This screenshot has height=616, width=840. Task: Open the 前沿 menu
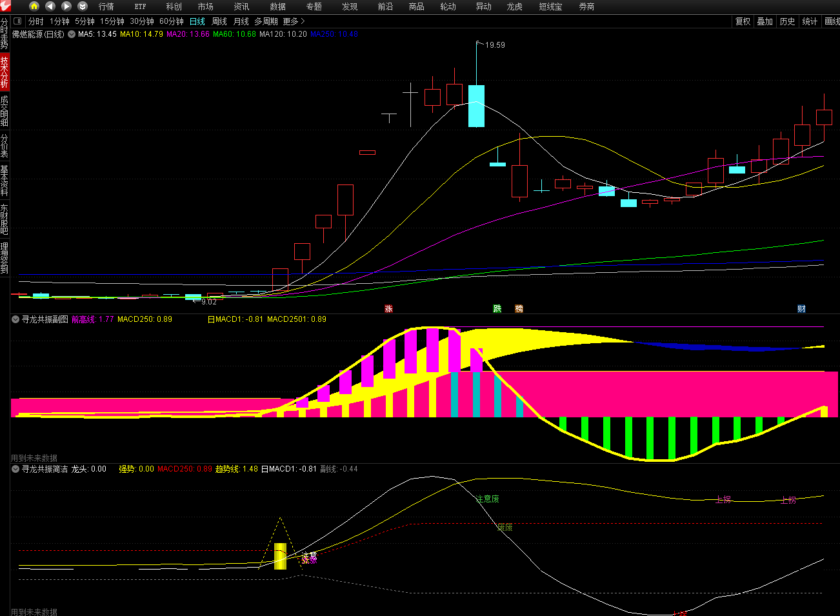click(x=385, y=6)
